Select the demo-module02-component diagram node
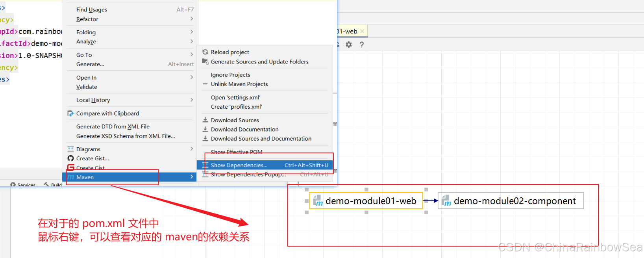The width and height of the screenshot is (644, 258). (511, 201)
